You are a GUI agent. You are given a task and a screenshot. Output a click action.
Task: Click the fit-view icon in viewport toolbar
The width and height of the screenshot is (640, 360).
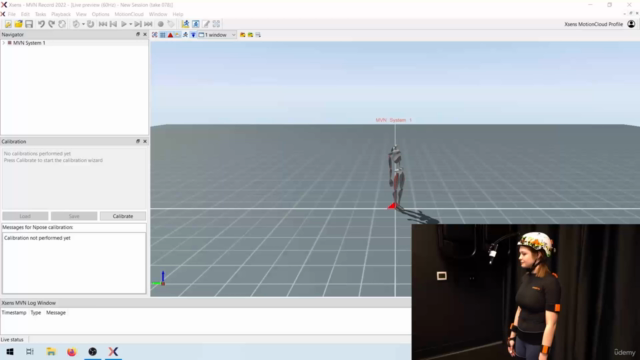(155, 35)
